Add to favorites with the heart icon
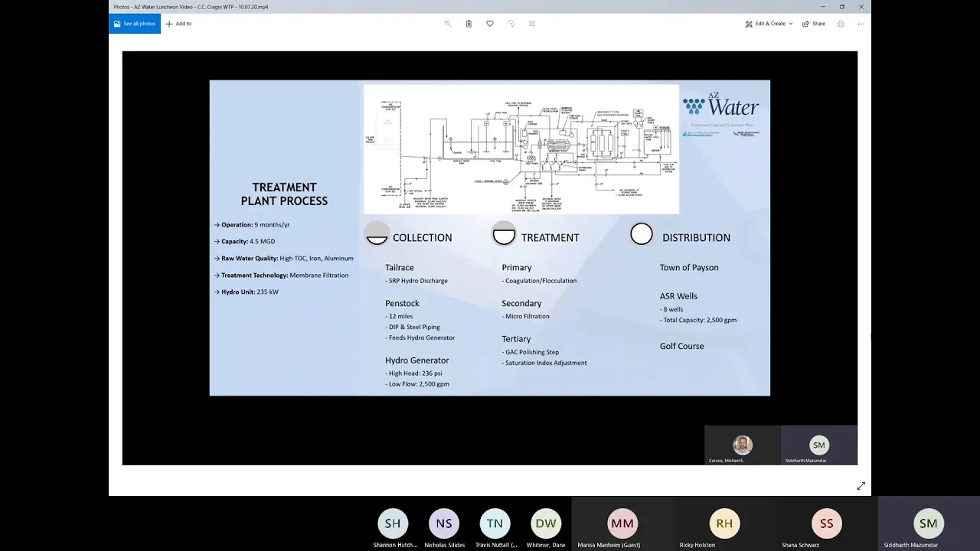980x551 pixels. (490, 24)
